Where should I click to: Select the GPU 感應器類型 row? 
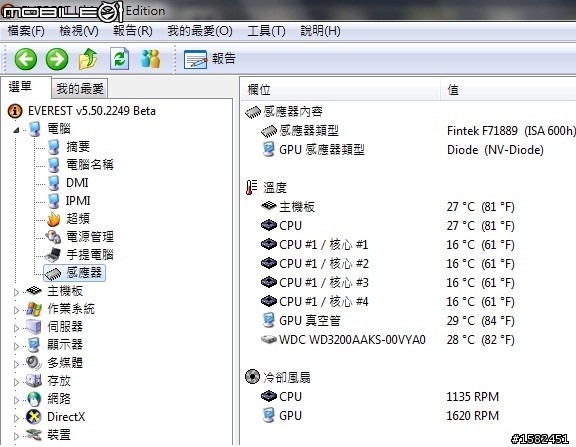point(403,150)
